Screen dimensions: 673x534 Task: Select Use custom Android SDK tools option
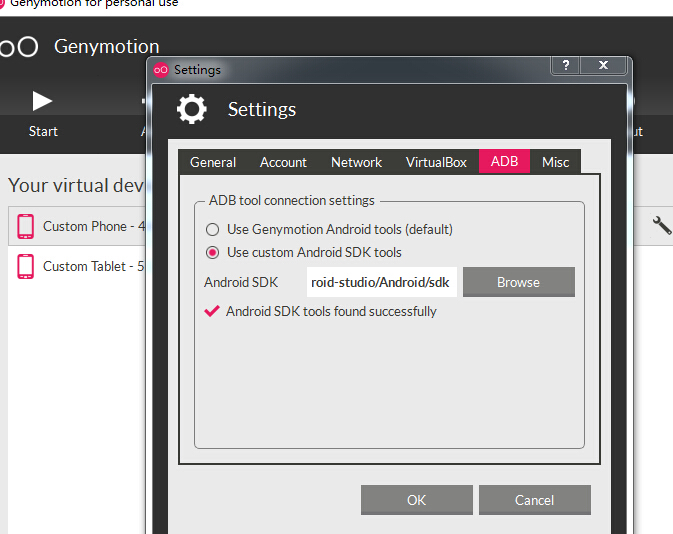point(212,252)
